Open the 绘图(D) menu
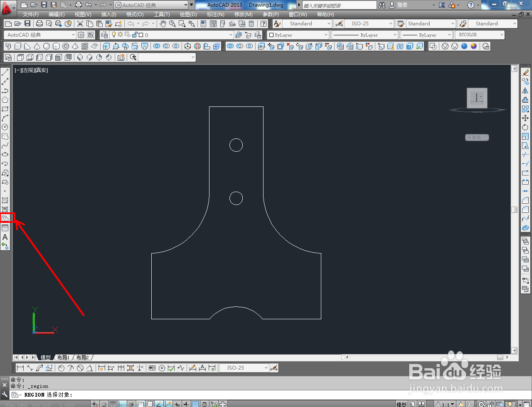 [188, 15]
